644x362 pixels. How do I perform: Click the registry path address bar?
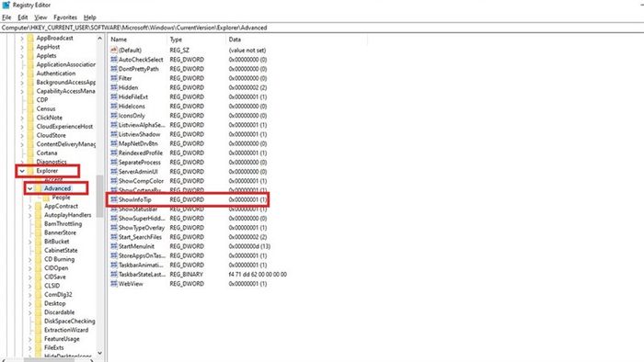point(322,28)
